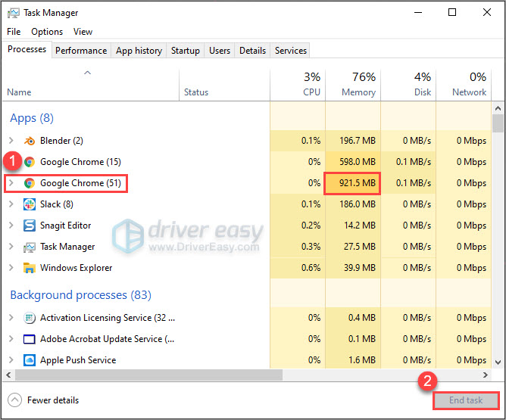Click the Blender app icon
Viewport: 506px width, 420px height.
(30, 141)
